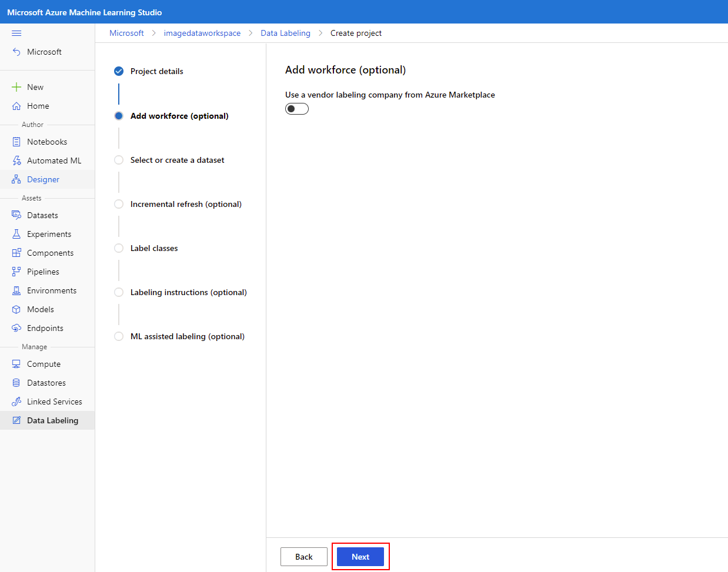728x572 pixels.
Task: Click the Compute monitor icon
Action: (16, 364)
